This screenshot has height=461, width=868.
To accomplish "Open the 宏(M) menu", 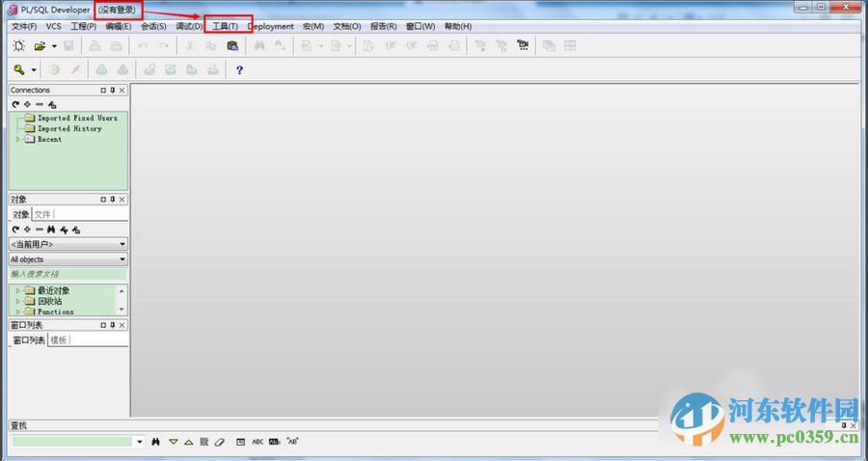I will pyautogui.click(x=313, y=27).
